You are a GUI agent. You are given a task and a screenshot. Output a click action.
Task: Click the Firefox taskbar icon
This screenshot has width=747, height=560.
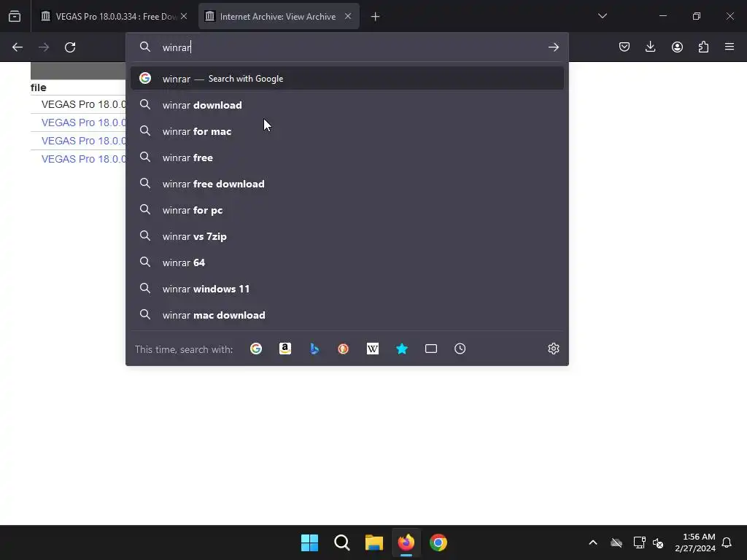point(406,542)
